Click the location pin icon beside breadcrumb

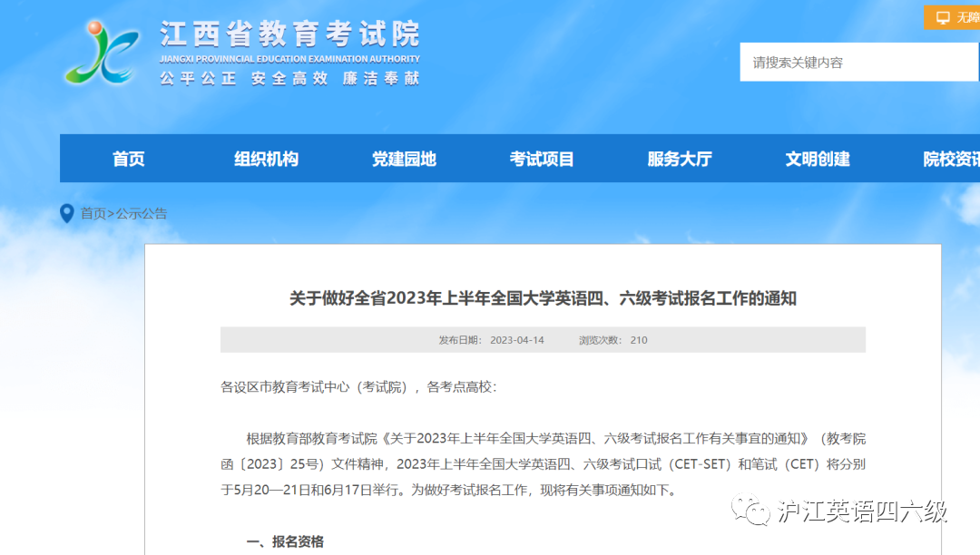67,213
